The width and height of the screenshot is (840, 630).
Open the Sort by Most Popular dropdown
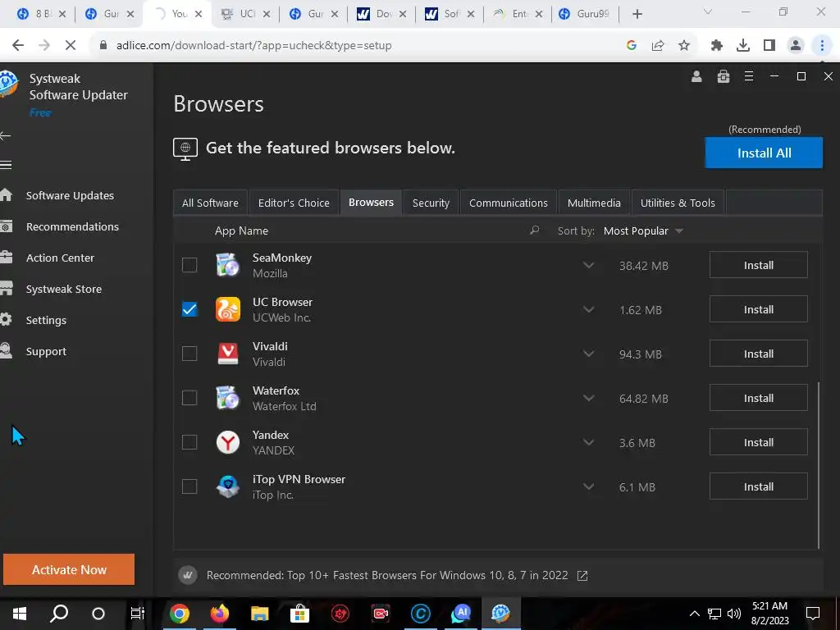pyautogui.click(x=643, y=231)
